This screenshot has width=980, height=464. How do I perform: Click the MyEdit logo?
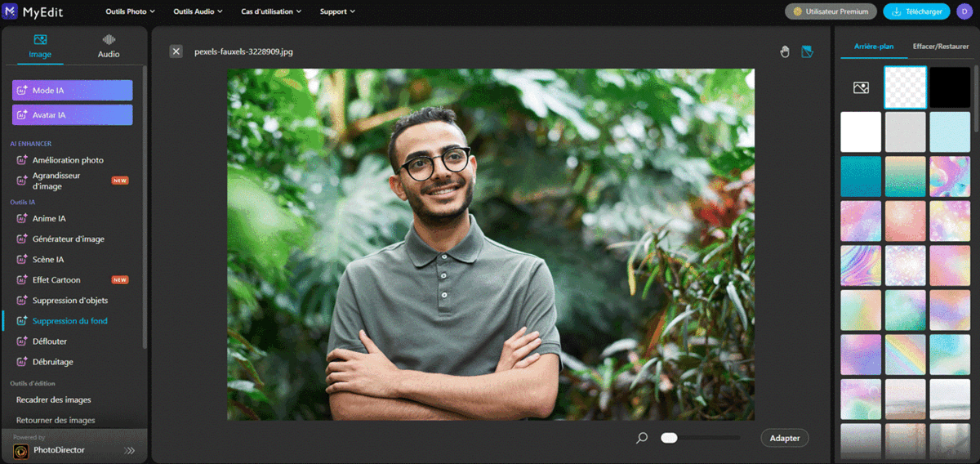33,11
